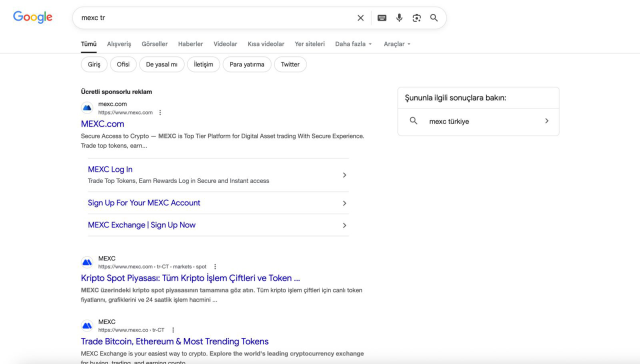Clear the search box with X
The image size is (640, 364).
tap(360, 18)
